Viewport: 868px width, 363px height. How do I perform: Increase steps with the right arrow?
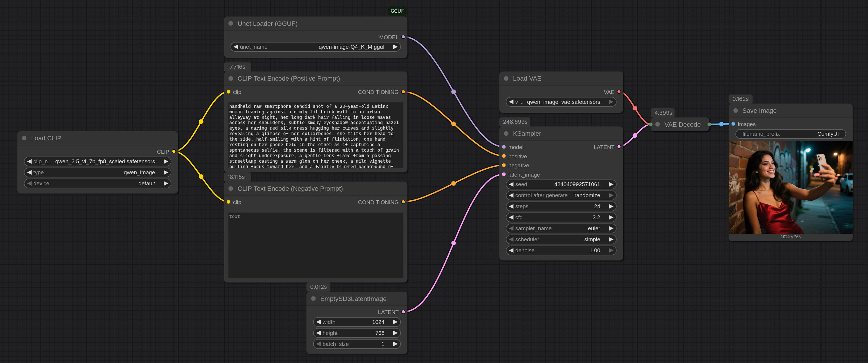tap(611, 206)
